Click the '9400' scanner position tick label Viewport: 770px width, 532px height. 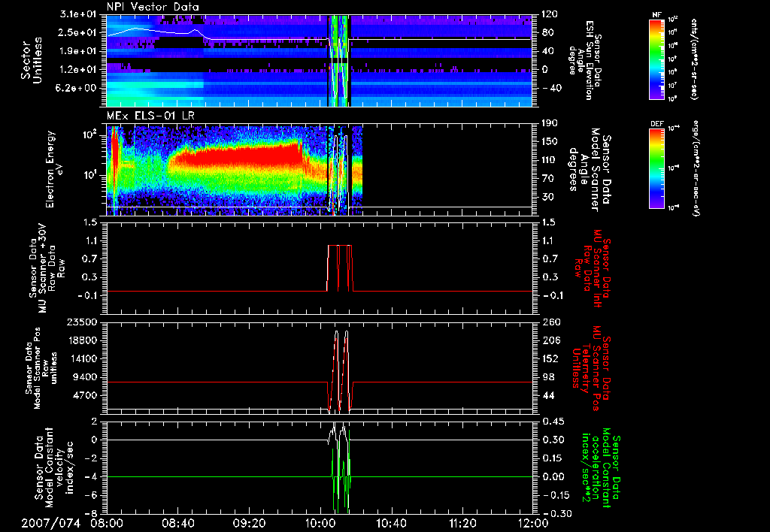(x=84, y=377)
